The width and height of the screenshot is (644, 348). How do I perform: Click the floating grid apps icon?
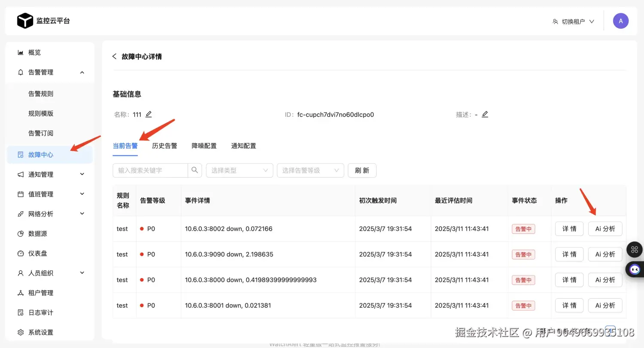pos(635,250)
